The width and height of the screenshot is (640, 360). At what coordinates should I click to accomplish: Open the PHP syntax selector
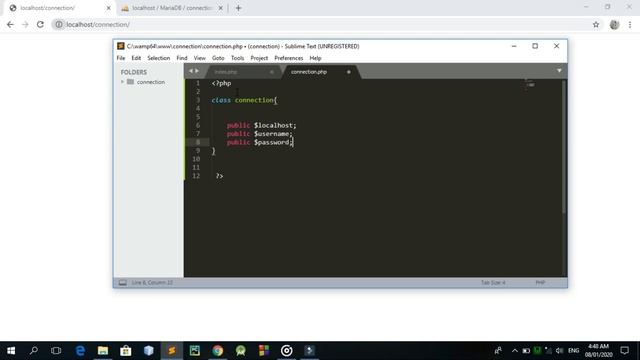tap(540, 282)
